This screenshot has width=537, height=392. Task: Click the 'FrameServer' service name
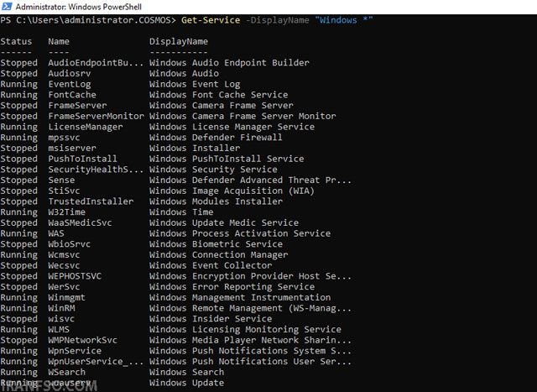pos(78,106)
